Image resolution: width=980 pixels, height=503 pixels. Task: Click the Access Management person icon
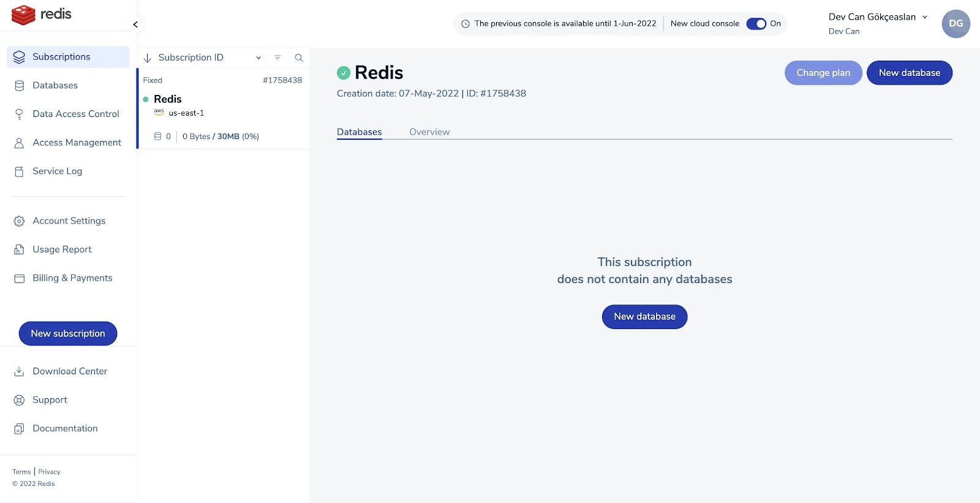[x=19, y=143]
